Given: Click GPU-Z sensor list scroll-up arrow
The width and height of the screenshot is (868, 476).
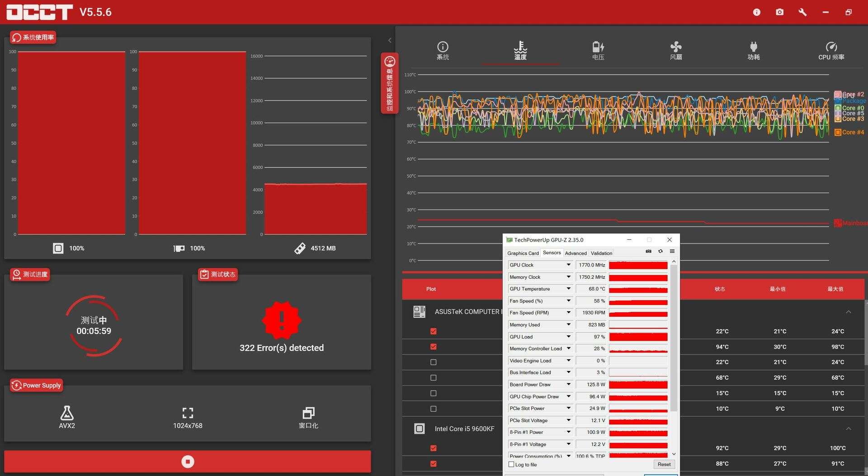Looking at the screenshot, I should (x=674, y=262).
